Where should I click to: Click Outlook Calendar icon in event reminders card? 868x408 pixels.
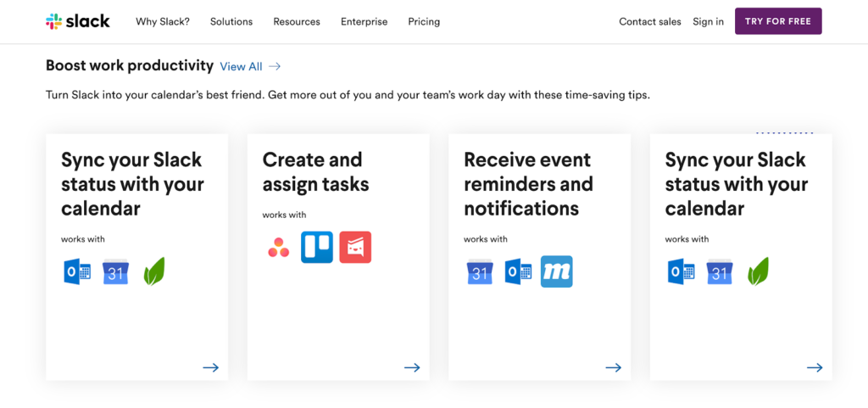pos(518,271)
